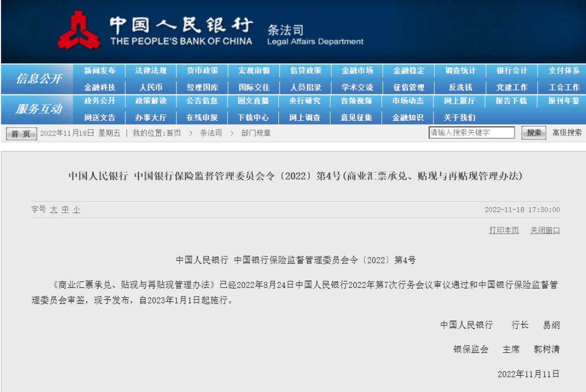Go to 市场动态 section

tap(407, 101)
